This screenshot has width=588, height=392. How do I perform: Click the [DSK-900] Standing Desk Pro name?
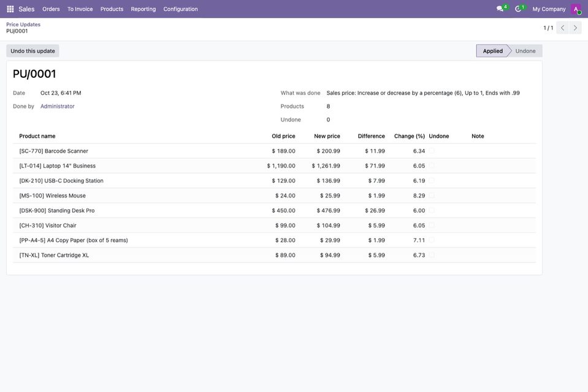coord(57,210)
